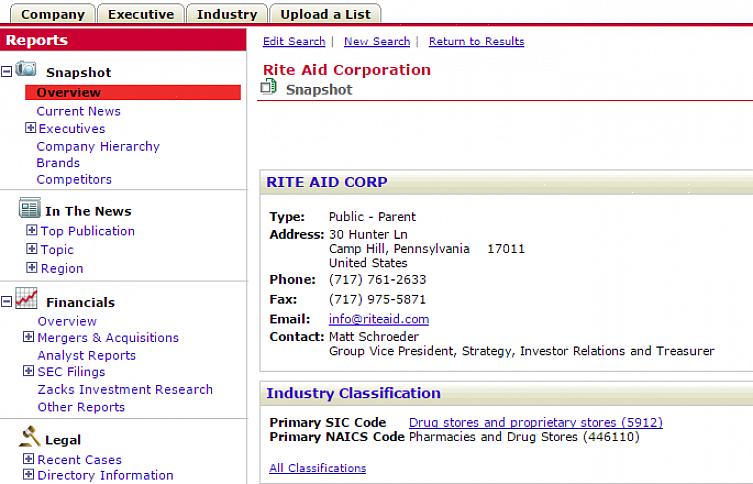Screen dimensions: 753x484
Task: Click the Edit Search link
Action: point(294,41)
